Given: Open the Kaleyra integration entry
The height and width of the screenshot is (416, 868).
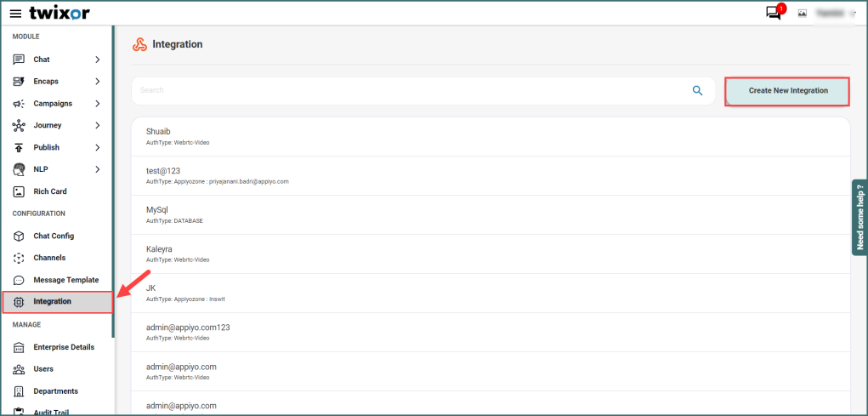Looking at the screenshot, I should tap(491, 254).
